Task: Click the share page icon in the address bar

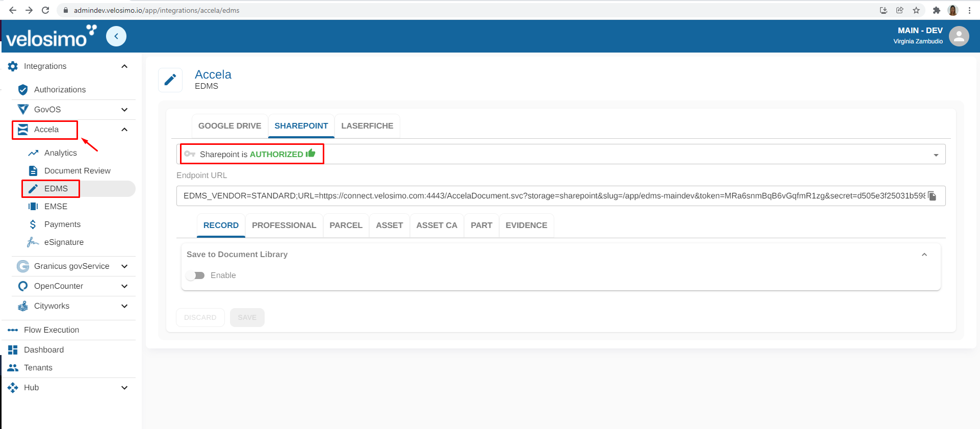Action: (x=900, y=10)
